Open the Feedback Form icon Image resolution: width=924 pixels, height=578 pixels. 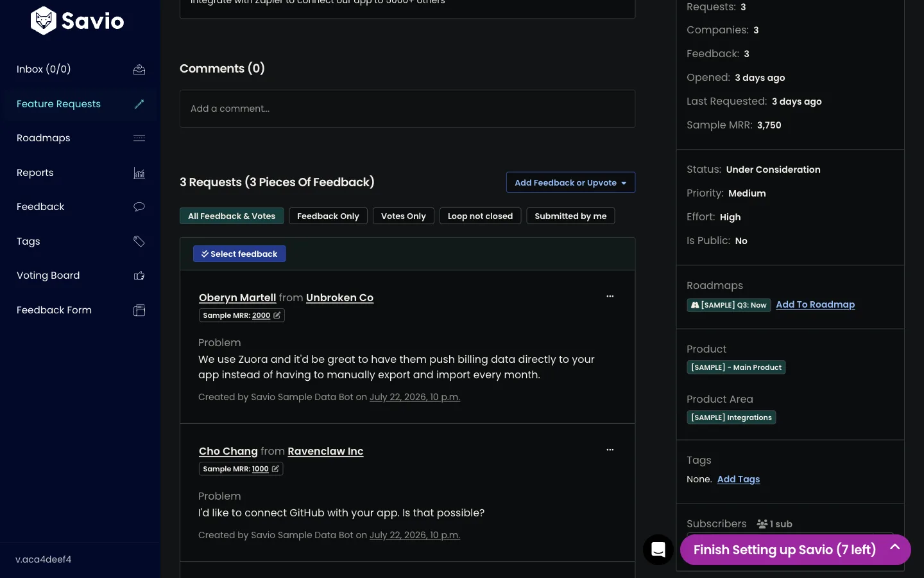pyautogui.click(x=139, y=310)
